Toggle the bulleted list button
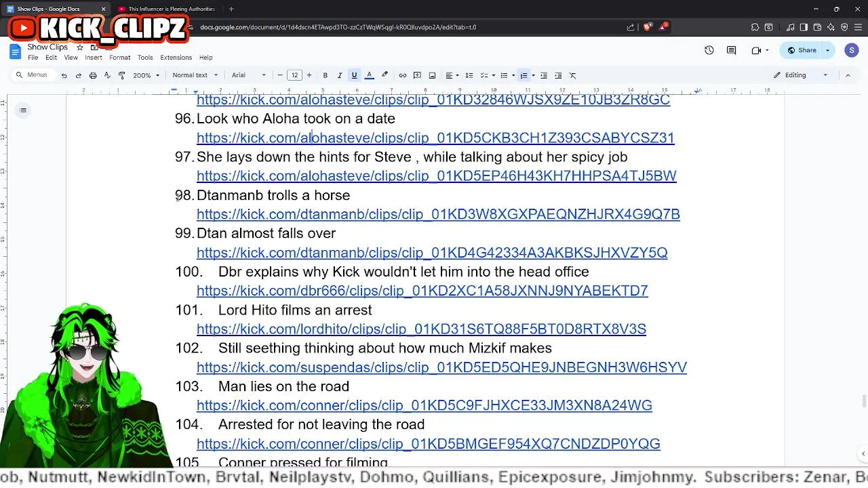Image resolution: width=868 pixels, height=488 pixels. 503,75
